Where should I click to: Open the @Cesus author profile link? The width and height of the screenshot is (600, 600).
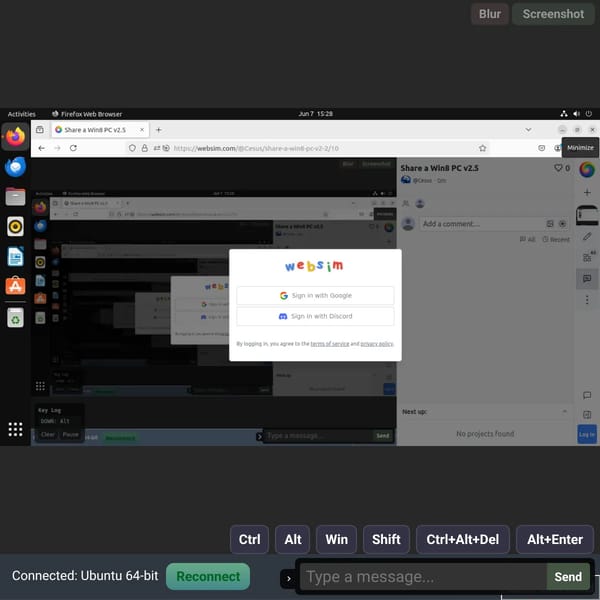[422, 180]
